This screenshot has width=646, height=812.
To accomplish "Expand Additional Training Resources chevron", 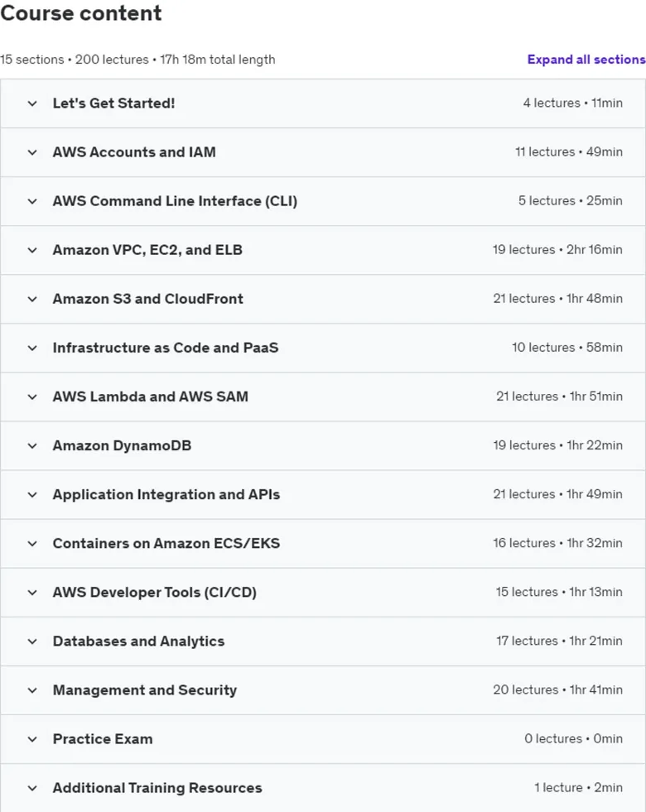I will (32, 788).
